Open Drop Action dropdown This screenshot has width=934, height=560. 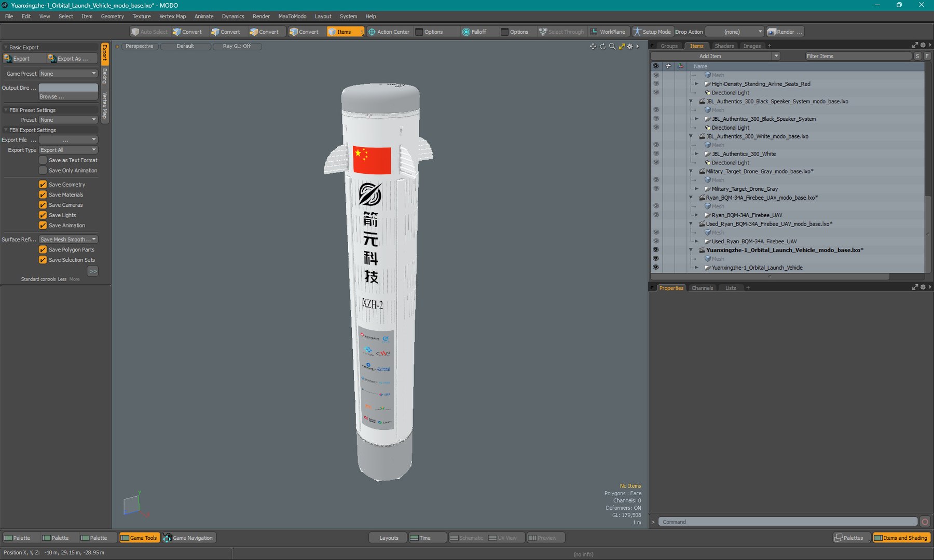pos(735,32)
